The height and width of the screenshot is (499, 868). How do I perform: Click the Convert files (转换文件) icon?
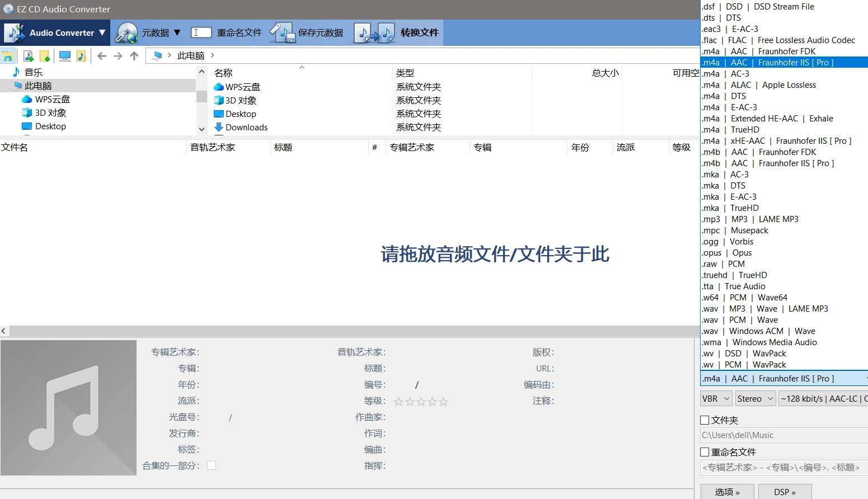374,33
